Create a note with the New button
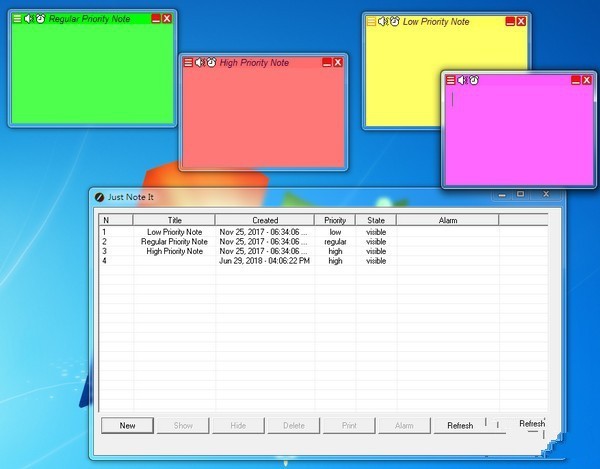 [x=127, y=425]
